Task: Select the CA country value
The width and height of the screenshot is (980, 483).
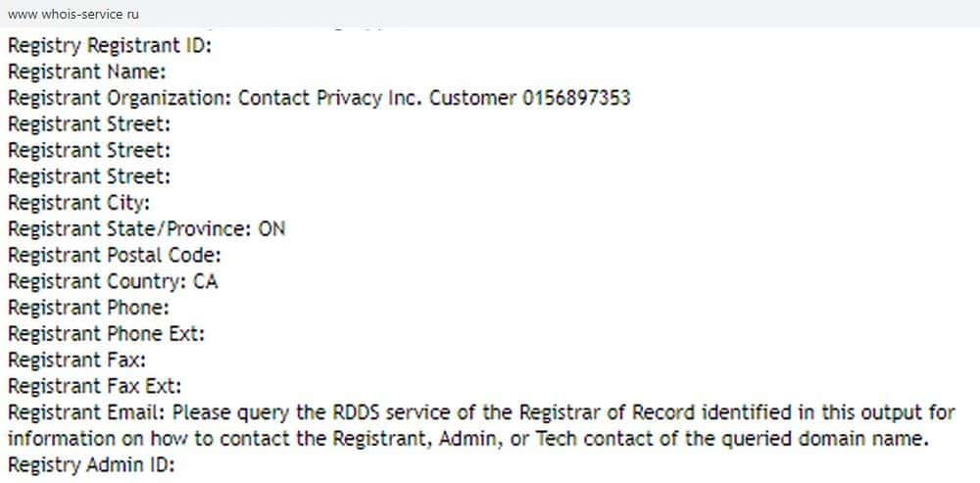Action: [x=206, y=282]
